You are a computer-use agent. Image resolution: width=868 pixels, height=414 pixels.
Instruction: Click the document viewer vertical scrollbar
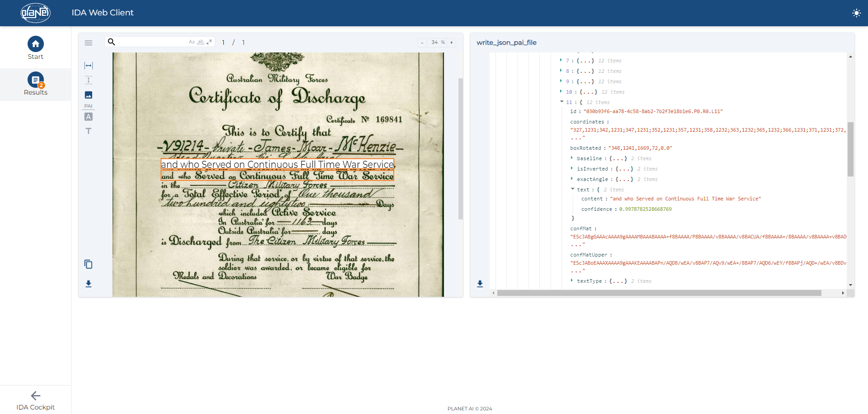461,149
